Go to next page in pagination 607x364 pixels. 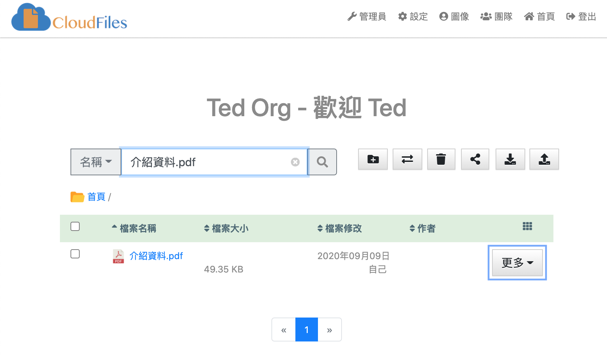coord(329,330)
